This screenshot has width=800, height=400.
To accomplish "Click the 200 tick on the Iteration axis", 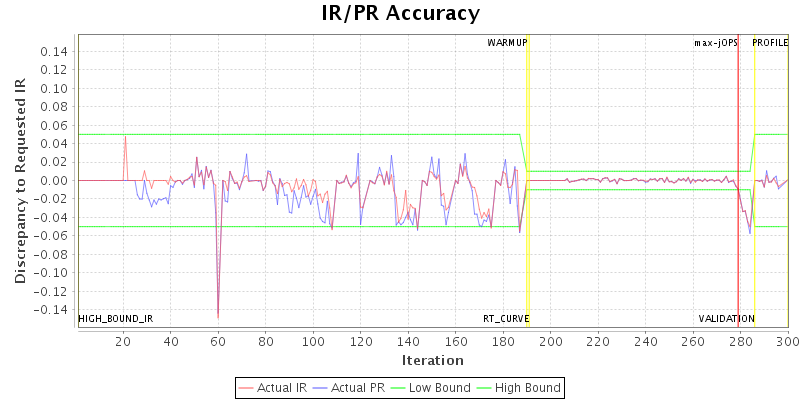I will (x=551, y=341).
